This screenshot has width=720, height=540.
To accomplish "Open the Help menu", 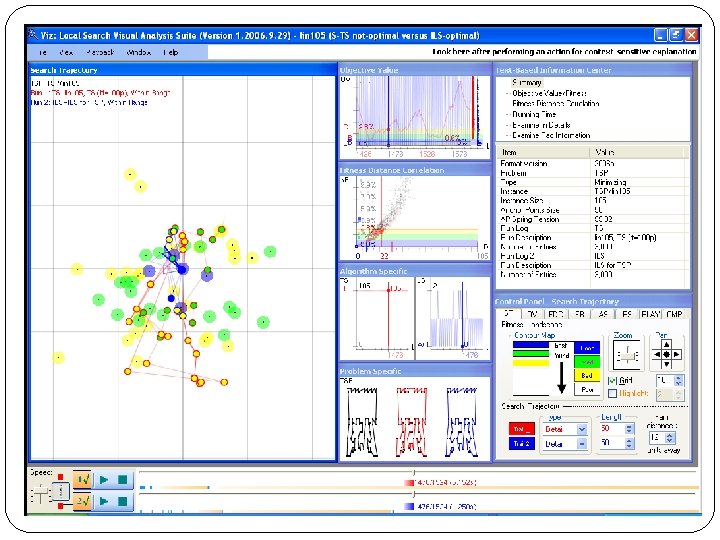I will click(x=170, y=52).
